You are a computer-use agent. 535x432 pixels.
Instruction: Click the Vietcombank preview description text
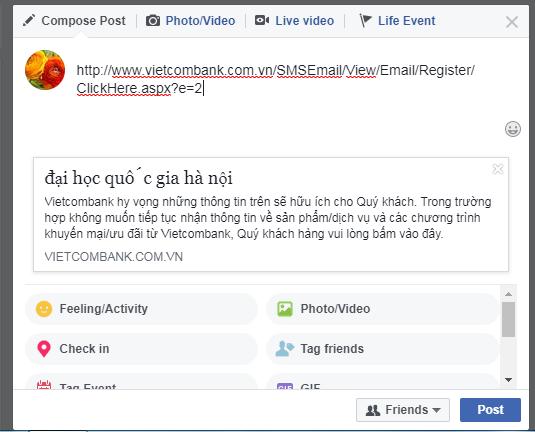pyautogui.click(x=268, y=218)
